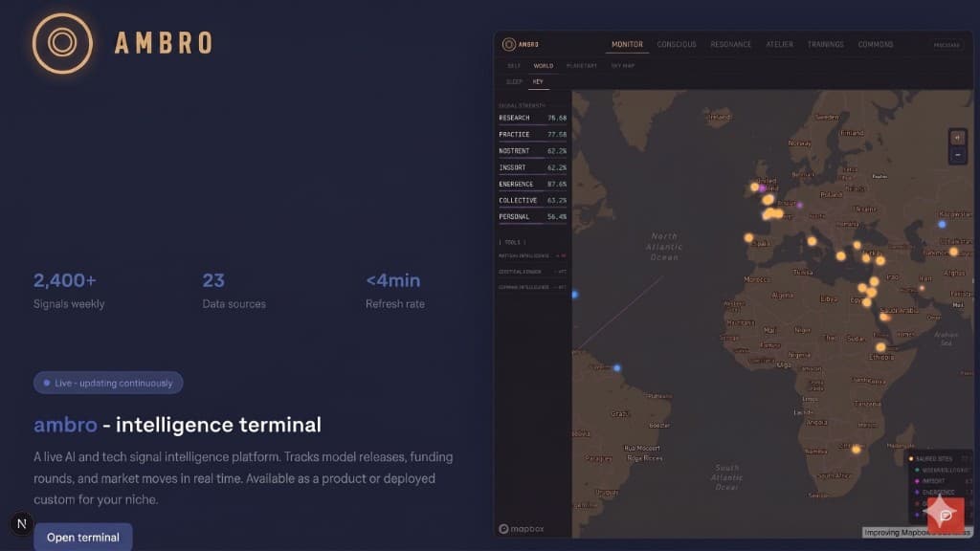980x551 pixels.
Task: Click the Open terminal button
Action: pos(83,537)
